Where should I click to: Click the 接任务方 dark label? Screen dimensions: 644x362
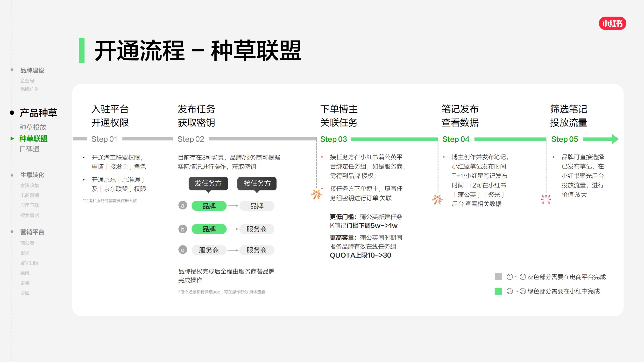point(257,184)
